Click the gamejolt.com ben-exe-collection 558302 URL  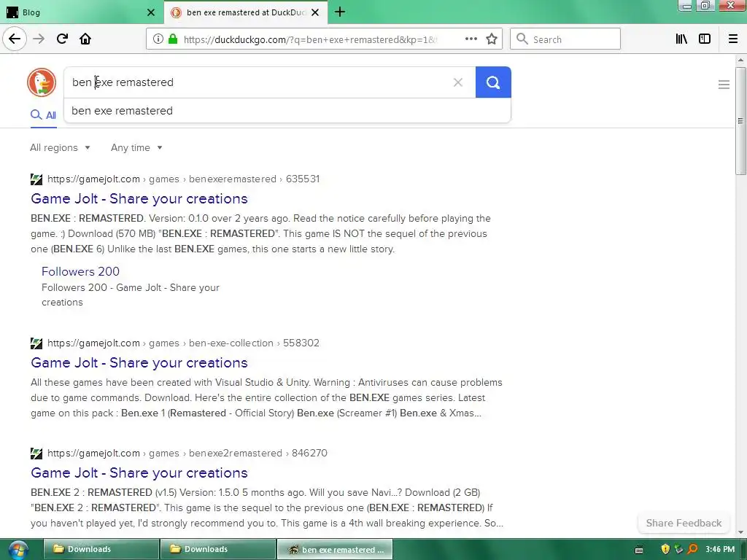tap(183, 343)
